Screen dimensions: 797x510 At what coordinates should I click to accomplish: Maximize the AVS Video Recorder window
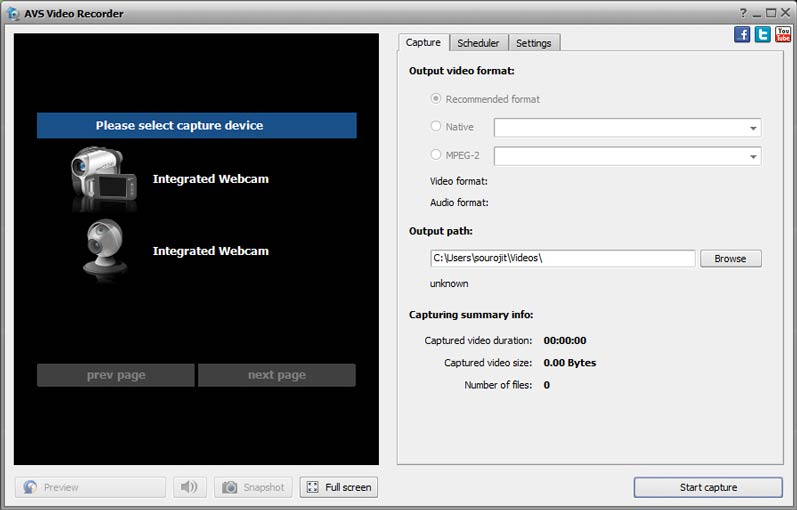(771, 13)
